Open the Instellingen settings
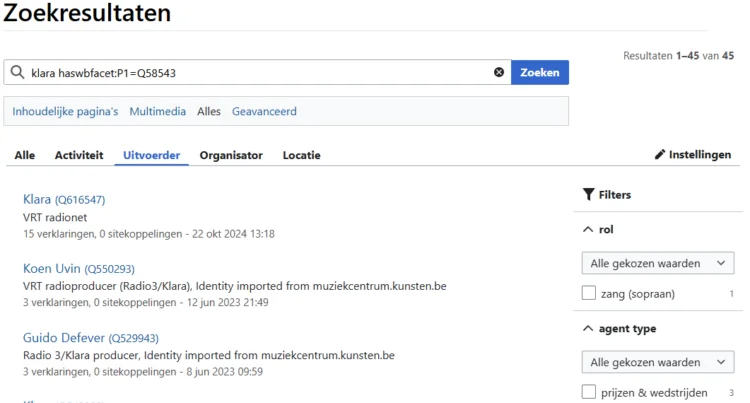 pyautogui.click(x=693, y=154)
